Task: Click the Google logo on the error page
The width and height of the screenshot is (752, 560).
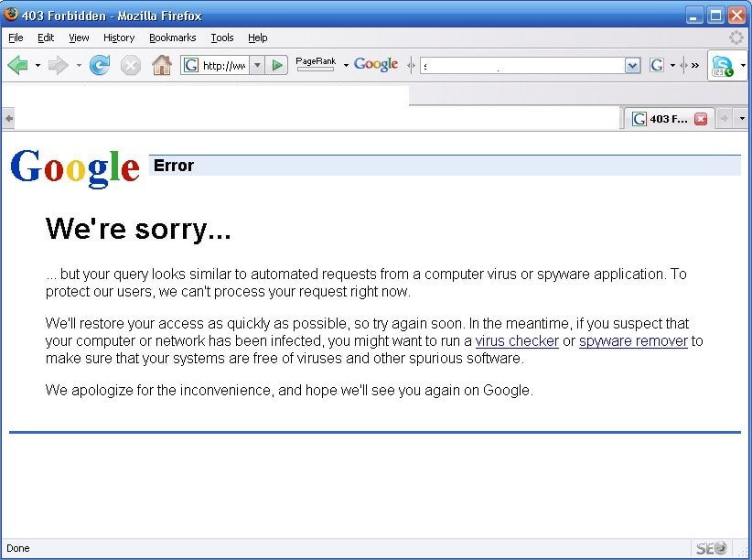Action: click(75, 168)
